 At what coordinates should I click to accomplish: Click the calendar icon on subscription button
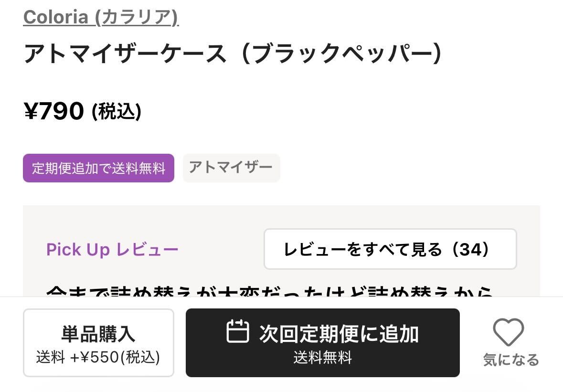click(237, 331)
